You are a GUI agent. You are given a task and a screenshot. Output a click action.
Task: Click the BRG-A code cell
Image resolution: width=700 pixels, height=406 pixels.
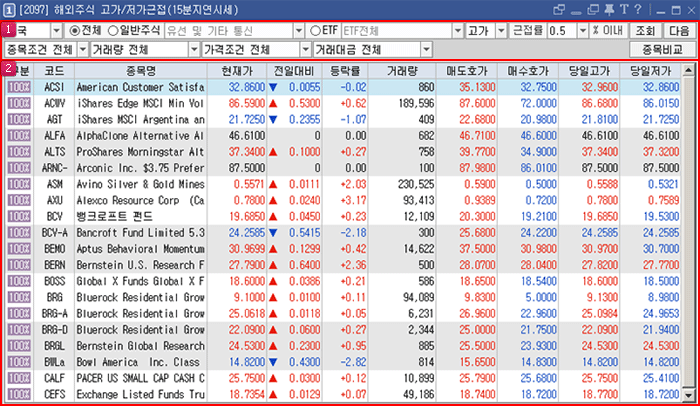[54, 314]
